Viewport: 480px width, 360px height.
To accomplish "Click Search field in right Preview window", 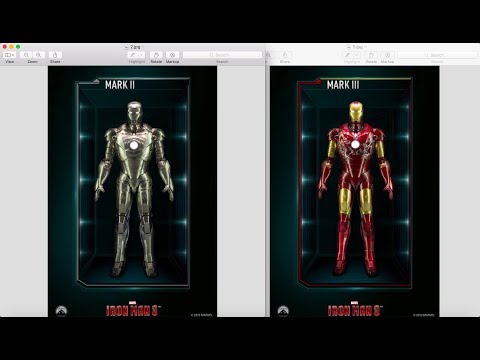I will pyautogui.click(x=437, y=55).
